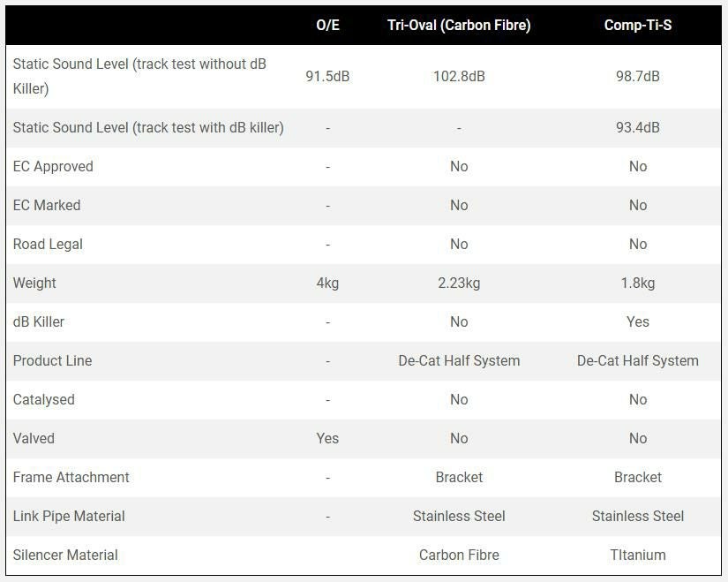Click the 98.7dB sound level value

(x=637, y=76)
